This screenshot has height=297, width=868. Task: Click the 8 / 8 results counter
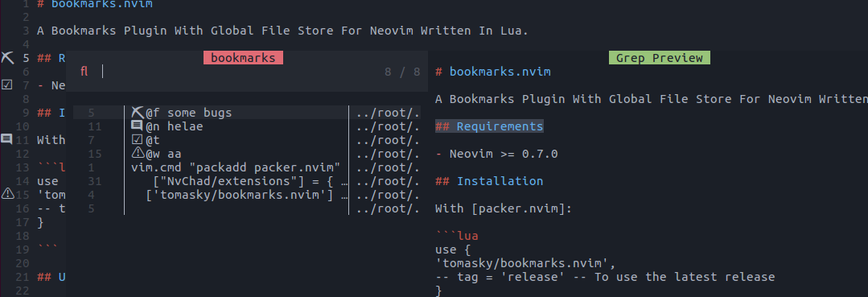click(x=402, y=72)
